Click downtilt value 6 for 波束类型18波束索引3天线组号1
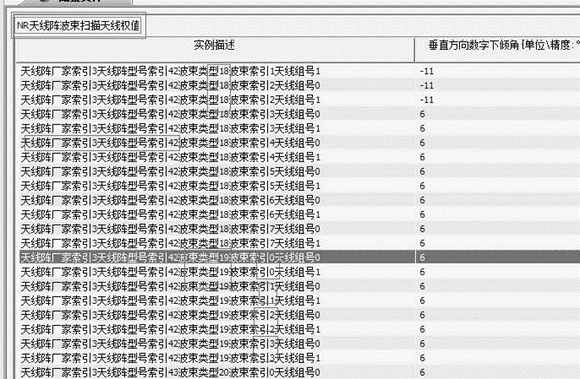This screenshot has height=379, width=580. click(422, 128)
